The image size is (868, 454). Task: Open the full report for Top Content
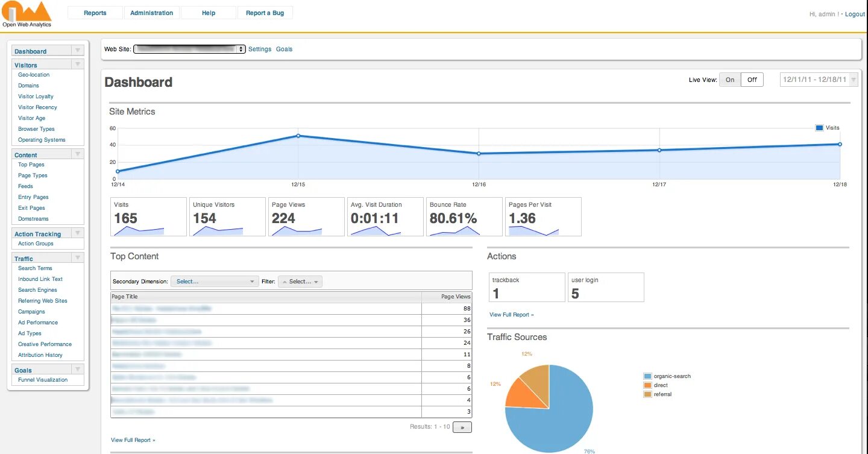pos(133,440)
